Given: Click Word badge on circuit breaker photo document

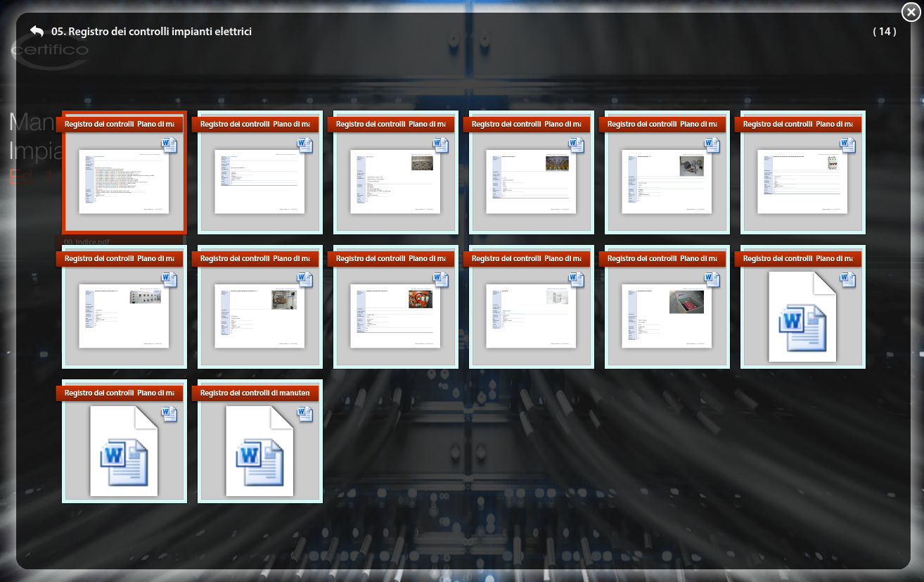Looking at the screenshot, I should 848,145.
